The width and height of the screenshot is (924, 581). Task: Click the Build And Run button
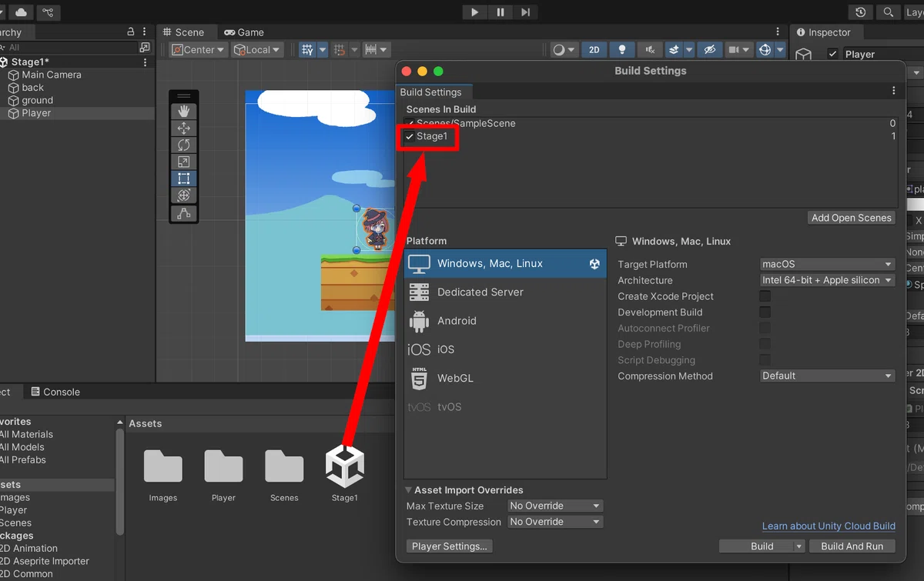point(852,546)
